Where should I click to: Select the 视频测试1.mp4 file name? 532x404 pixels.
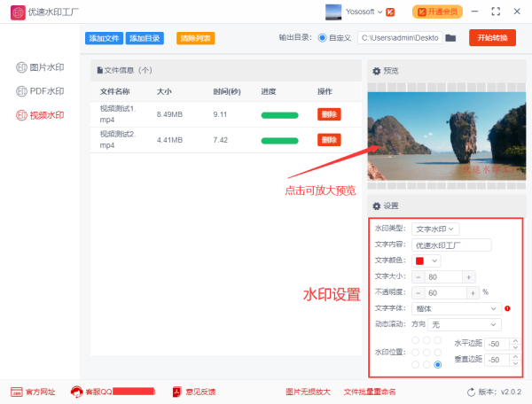tap(118, 114)
